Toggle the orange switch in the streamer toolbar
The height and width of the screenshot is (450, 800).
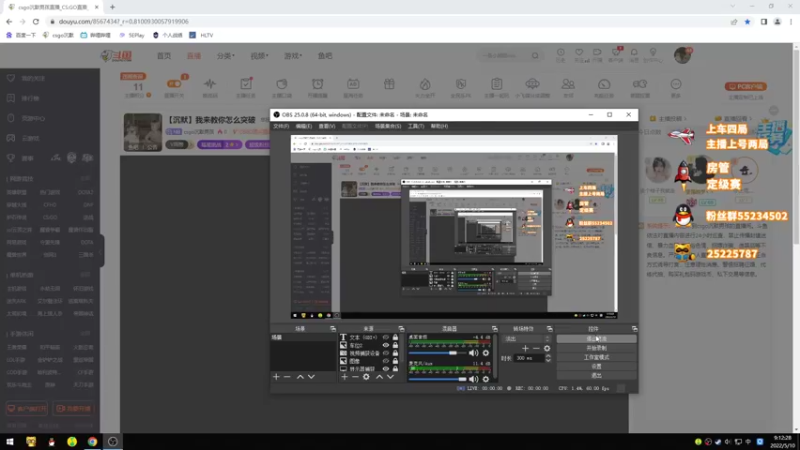click(x=174, y=84)
